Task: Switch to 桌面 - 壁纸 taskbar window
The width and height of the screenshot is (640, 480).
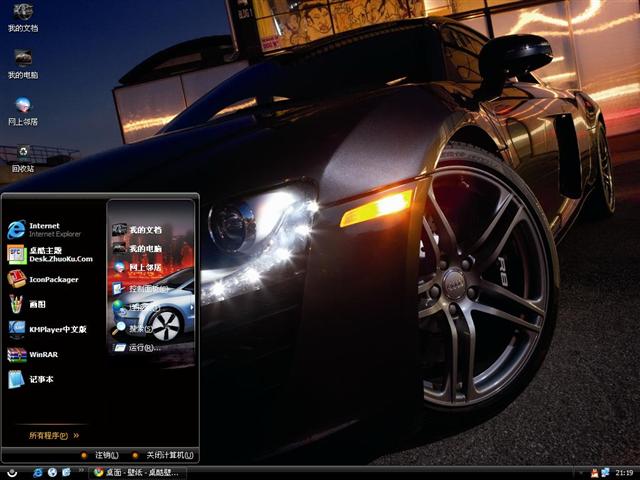Action: [137, 473]
